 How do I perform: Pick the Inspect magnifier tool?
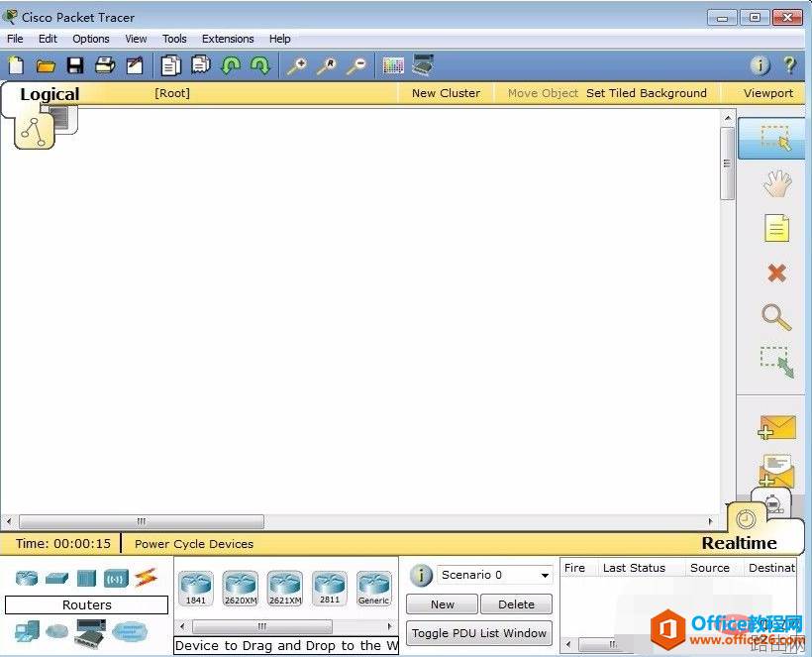pyautogui.click(x=776, y=317)
